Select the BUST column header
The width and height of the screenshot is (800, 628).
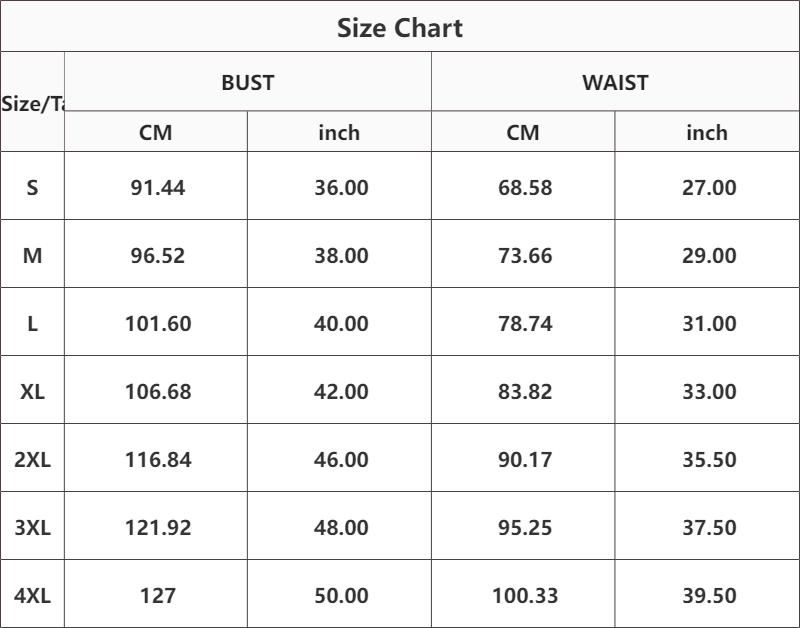click(248, 83)
